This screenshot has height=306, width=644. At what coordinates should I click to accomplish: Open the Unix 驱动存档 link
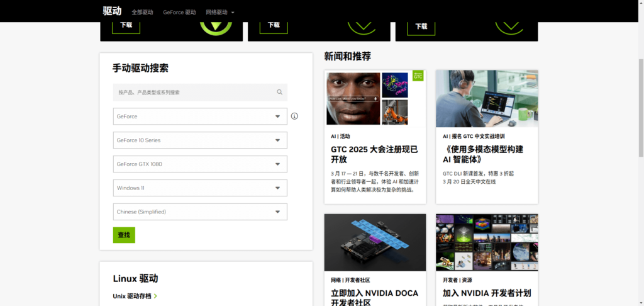(132, 296)
